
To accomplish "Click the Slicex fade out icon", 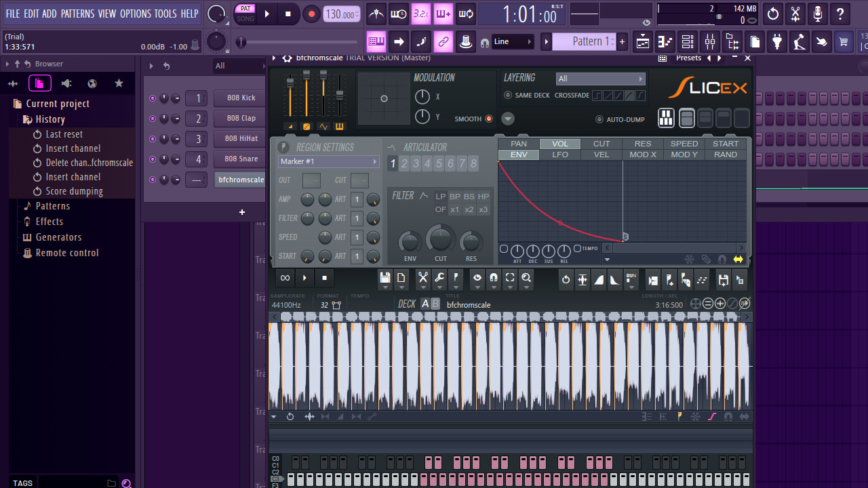I will (x=614, y=279).
